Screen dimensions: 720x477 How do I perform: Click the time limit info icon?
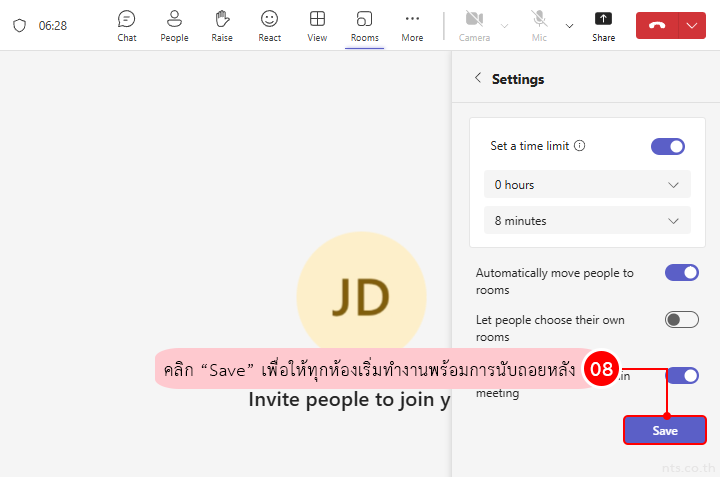[580, 146]
